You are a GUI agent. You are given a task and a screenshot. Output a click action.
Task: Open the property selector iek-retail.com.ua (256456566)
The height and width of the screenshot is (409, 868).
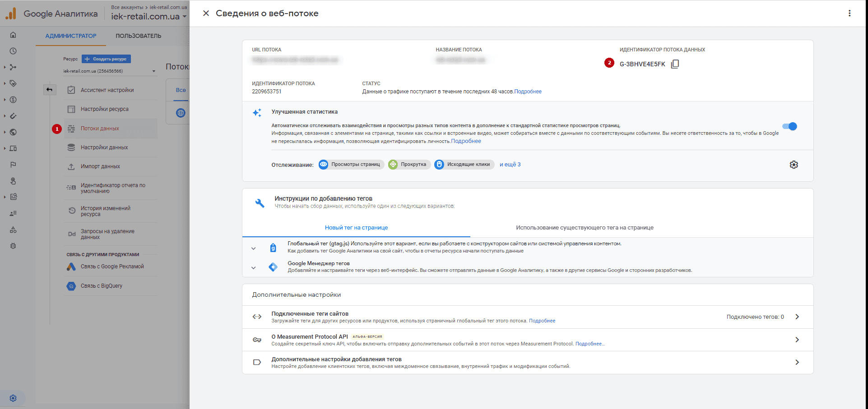pyautogui.click(x=110, y=71)
